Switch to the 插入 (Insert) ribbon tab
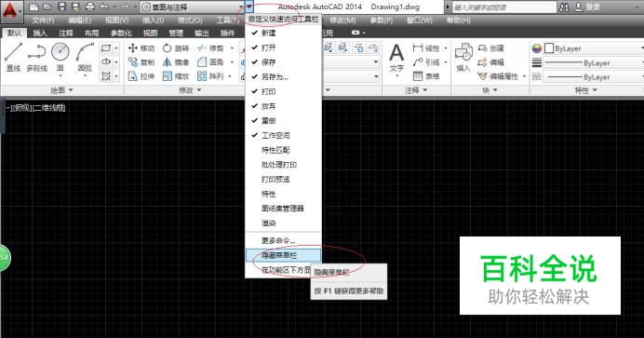The width and height of the screenshot is (644, 338). coord(40,33)
